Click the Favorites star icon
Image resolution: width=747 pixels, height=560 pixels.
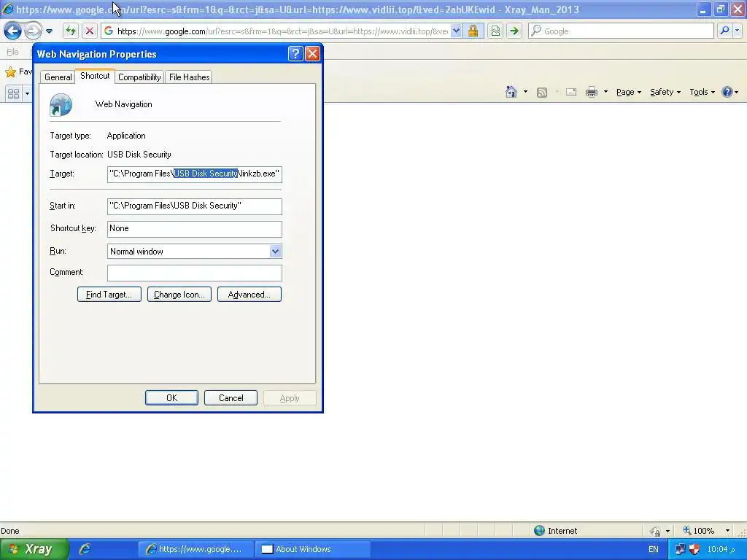point(10,72)
